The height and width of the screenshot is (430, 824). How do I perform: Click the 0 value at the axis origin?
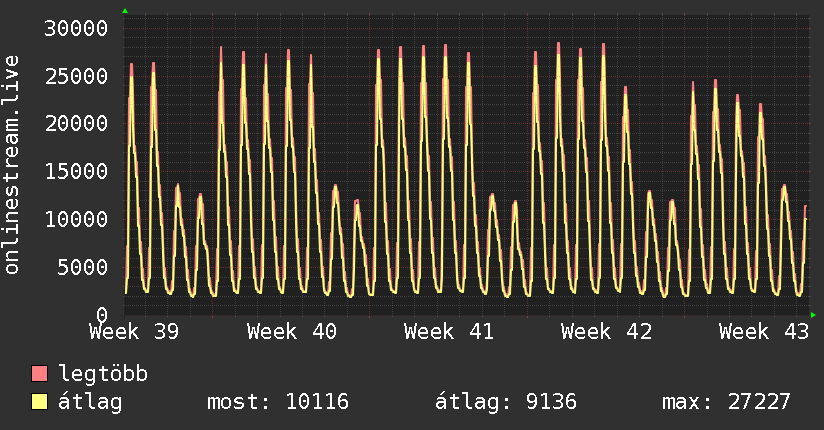(x=102, y=315)
